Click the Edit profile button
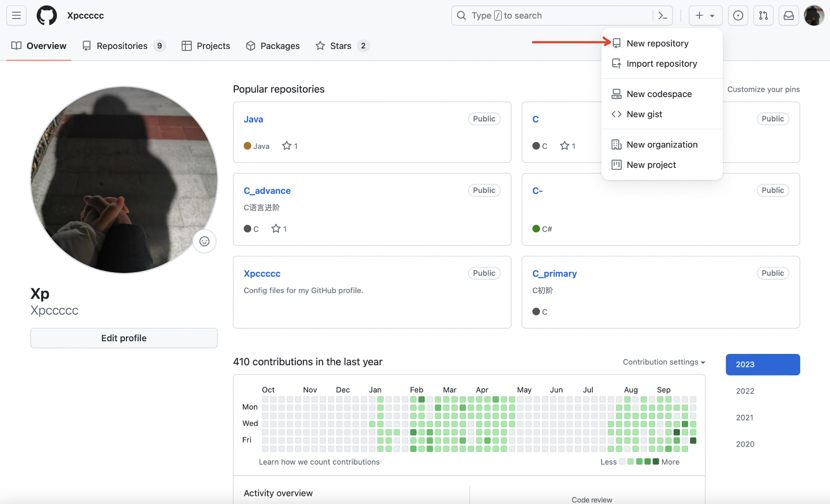Viewport: 830px width, 504px height. [x=124, y=338]
